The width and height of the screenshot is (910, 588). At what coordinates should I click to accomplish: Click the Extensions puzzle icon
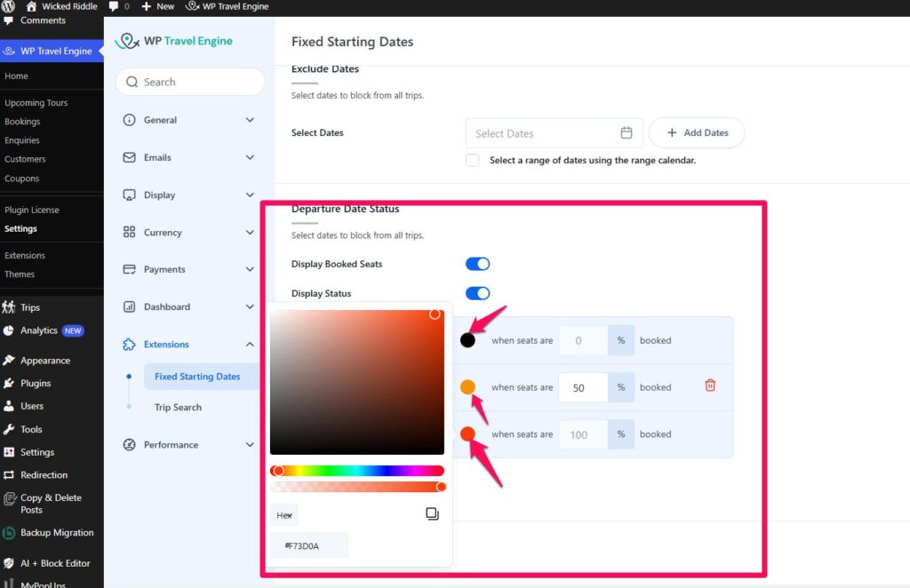point(129,345)
